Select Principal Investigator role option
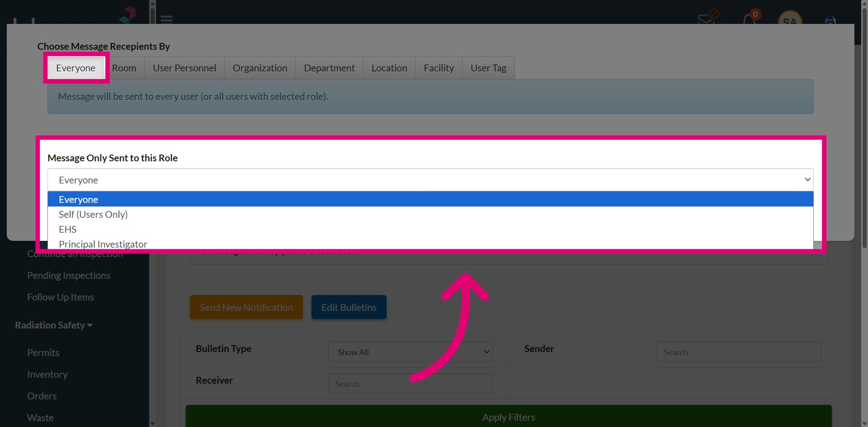The width and height of the screenshot is (868, 427). tap(430, 244)
